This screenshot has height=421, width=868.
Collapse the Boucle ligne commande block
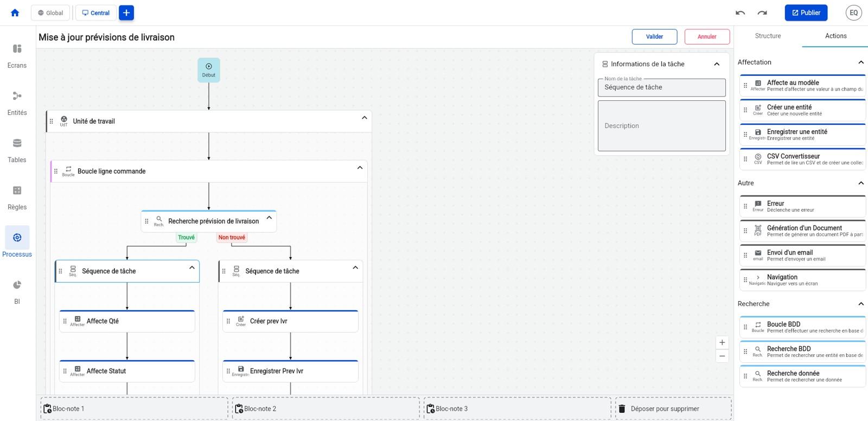coord(360,168)
